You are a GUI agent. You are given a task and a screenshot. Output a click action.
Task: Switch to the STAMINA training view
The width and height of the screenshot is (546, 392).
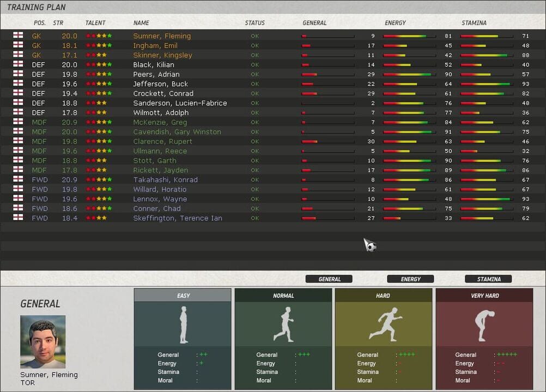click(x=488, y=279)
